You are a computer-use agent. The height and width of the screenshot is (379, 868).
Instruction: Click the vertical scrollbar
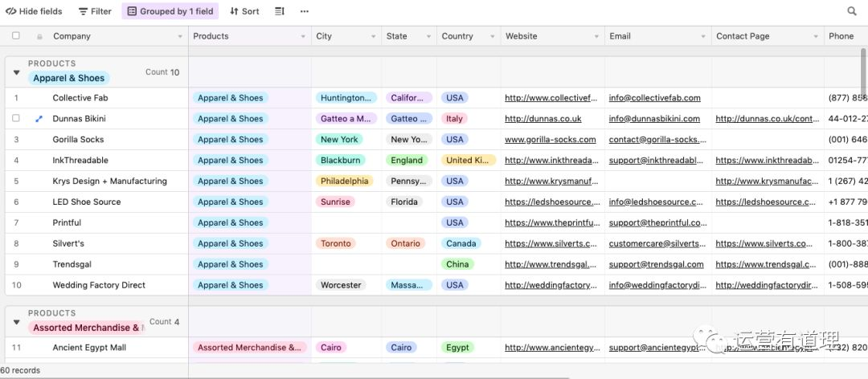click(x=863, y=72)
